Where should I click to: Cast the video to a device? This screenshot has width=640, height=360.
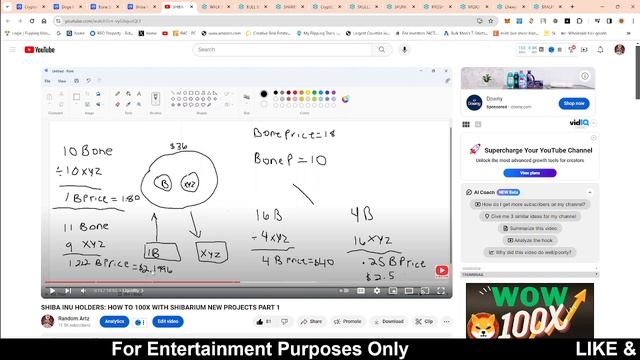coord(425,291)
